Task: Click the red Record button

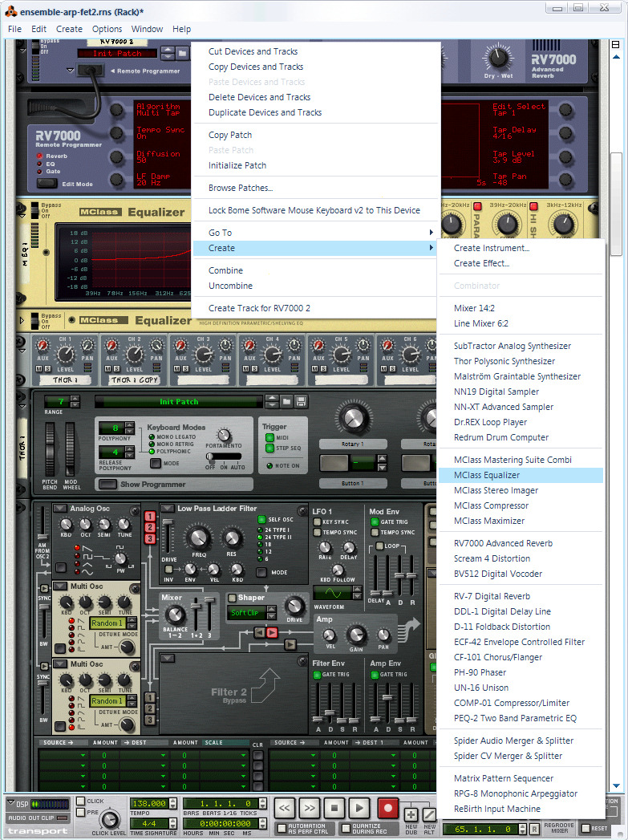Action: tap(387, 807)
